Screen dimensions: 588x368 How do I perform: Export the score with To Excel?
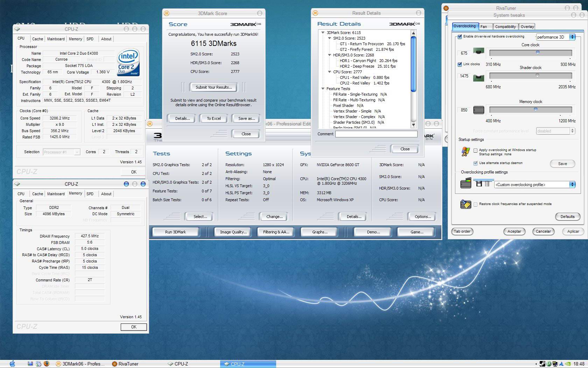pos(214,118)
